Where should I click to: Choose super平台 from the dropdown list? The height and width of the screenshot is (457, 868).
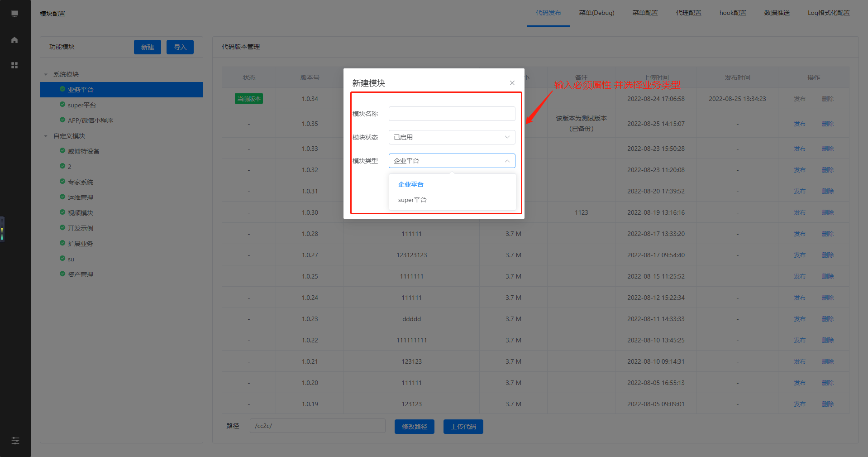pos(412,200)
